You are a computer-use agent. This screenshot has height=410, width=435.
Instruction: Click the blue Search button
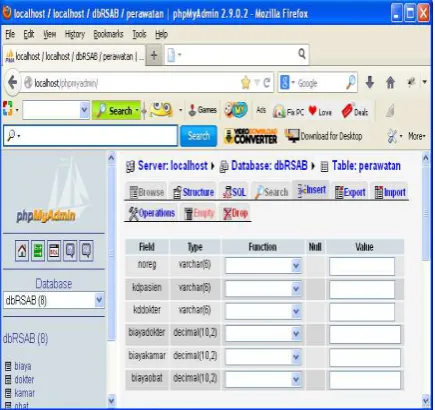pos(199,136)
